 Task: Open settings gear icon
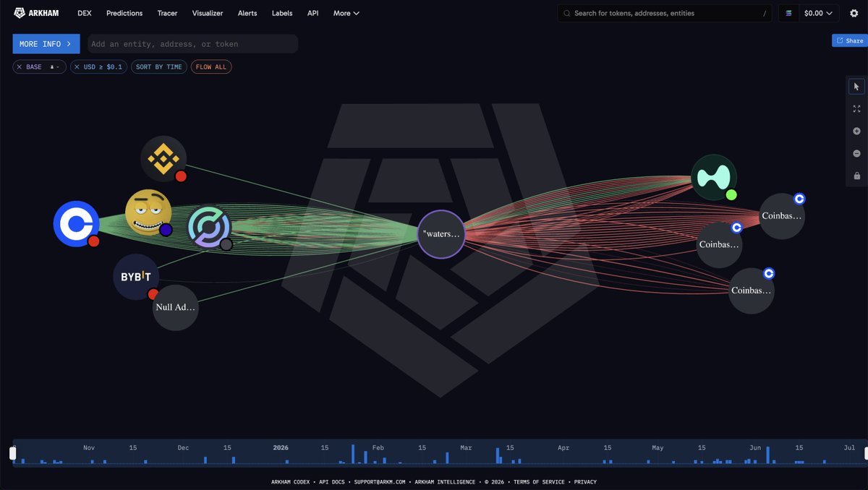[854, 13]
